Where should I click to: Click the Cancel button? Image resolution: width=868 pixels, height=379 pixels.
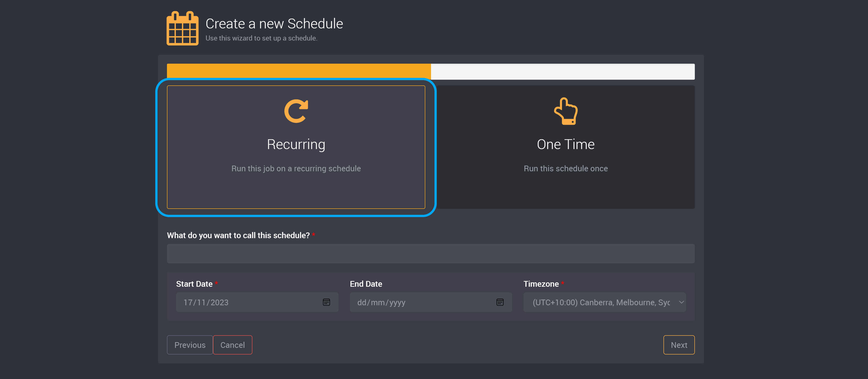coord(232,345)
